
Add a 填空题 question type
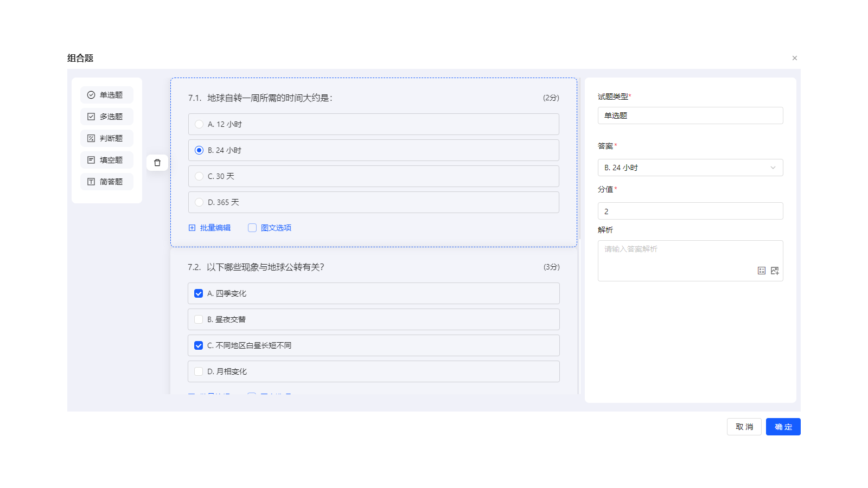[106, 159]
